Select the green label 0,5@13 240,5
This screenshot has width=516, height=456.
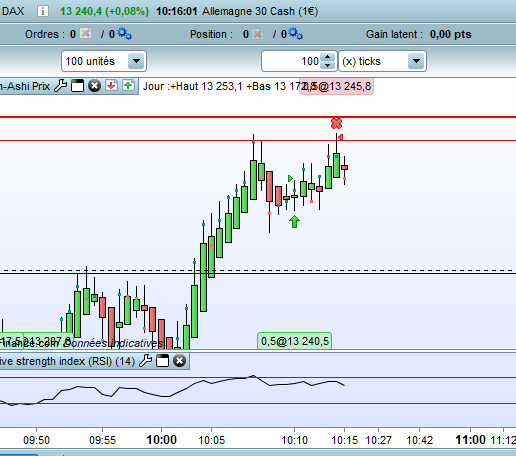[x=295, y=341]
